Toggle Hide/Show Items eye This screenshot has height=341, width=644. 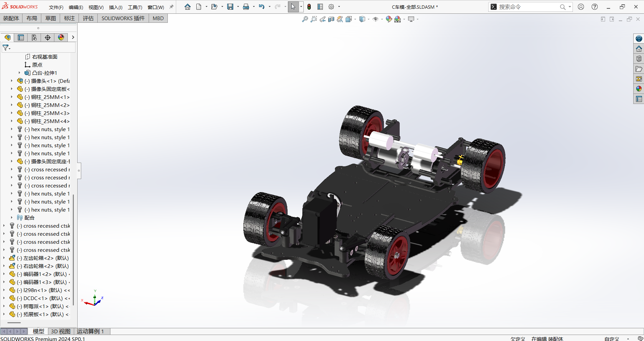pos(376,19)
